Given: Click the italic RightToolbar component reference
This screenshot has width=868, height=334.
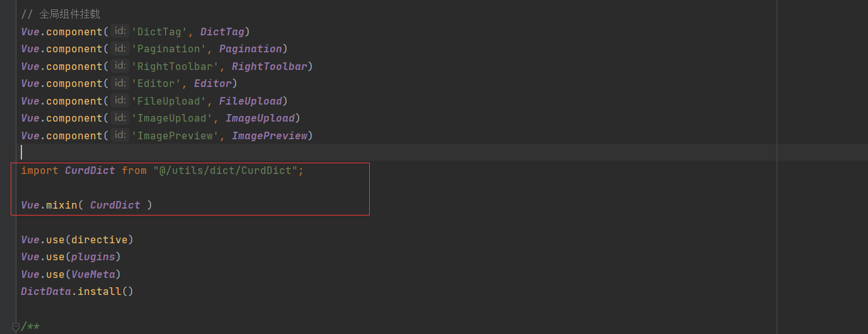Looking at the screenshot, I should (269, 66).
